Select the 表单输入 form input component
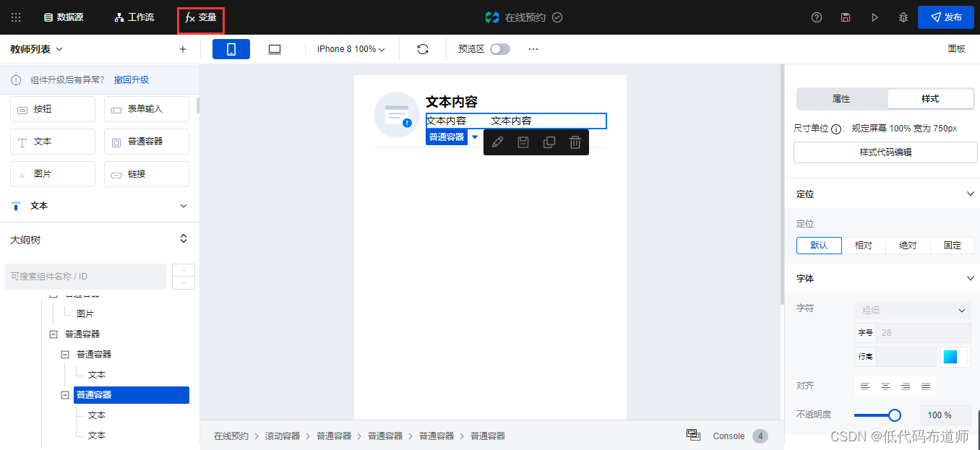Image resolution: width=980 pixels, height=450 pixels. [x=147, y=109]
